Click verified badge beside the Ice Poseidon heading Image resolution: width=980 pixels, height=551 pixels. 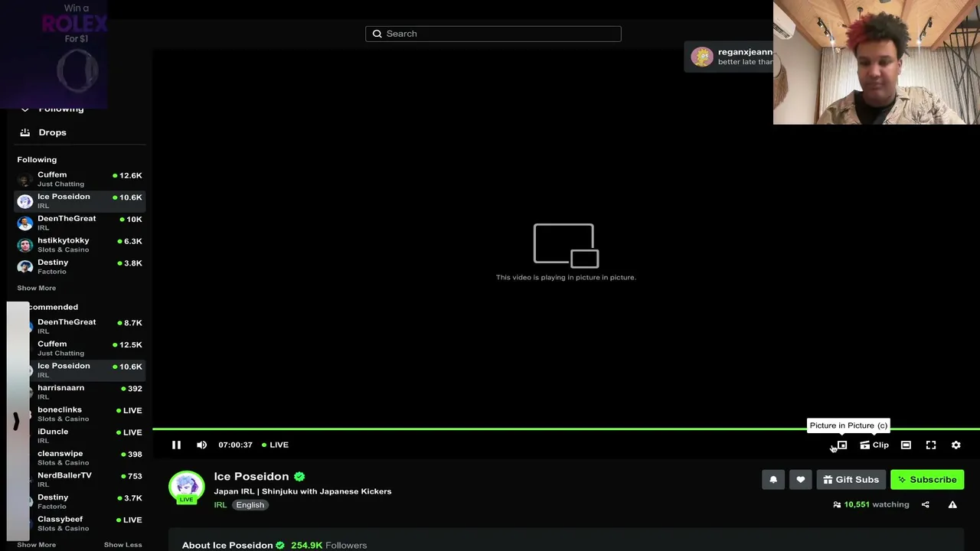point(299,476)
